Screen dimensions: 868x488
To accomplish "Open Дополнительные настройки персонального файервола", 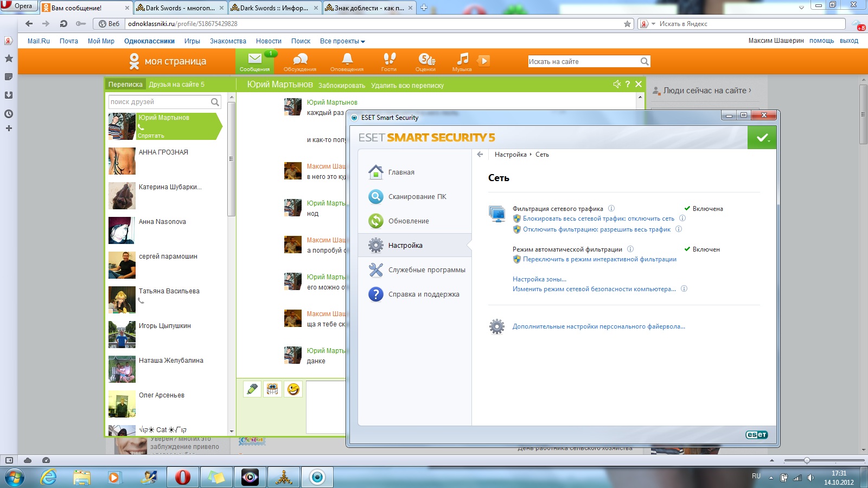I will point(599,326).
